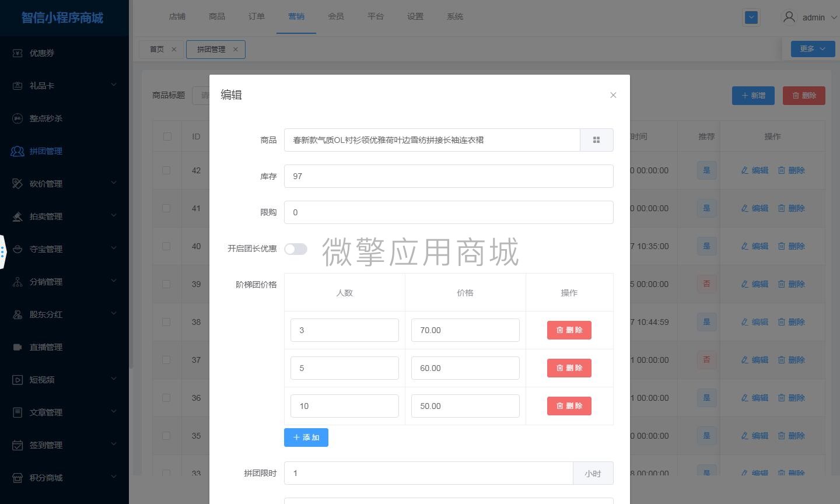
Task: Select the 营销 top menu
Action: point(296,16)
